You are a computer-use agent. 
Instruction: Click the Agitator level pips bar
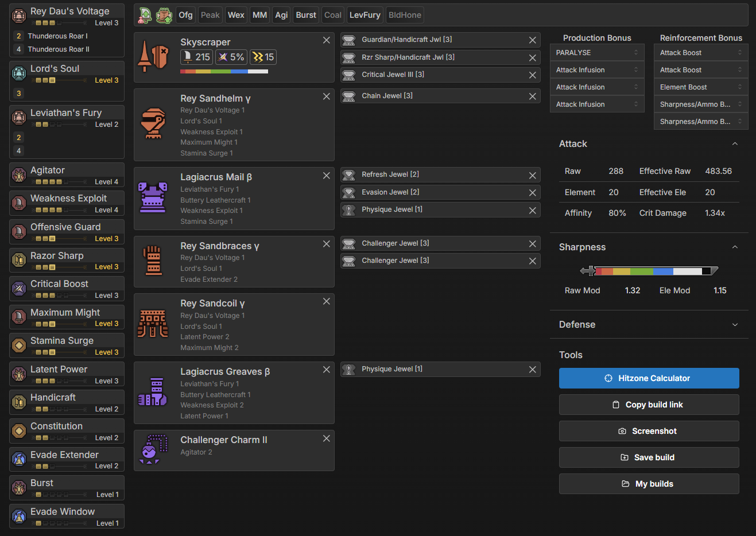pos(59,182)
